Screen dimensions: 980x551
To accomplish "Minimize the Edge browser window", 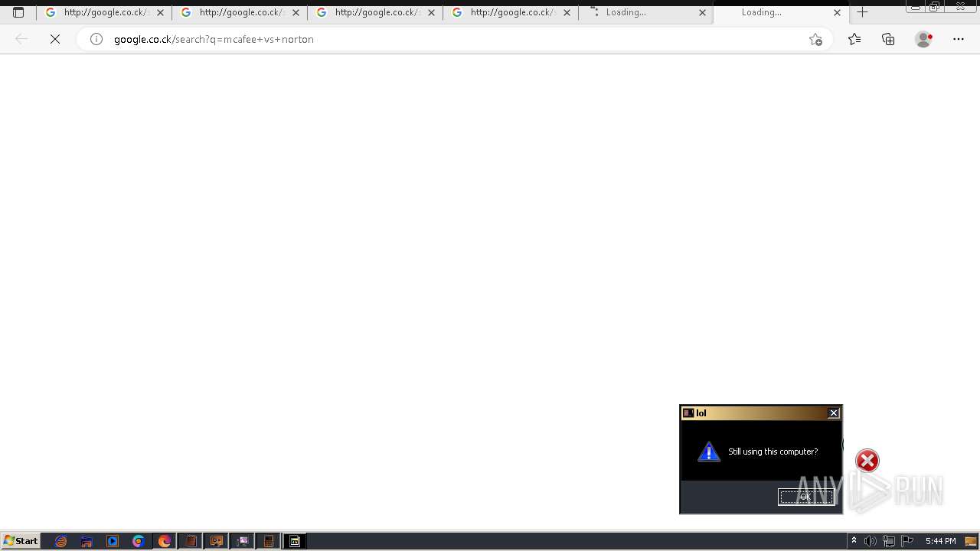I will coord(916,6).
